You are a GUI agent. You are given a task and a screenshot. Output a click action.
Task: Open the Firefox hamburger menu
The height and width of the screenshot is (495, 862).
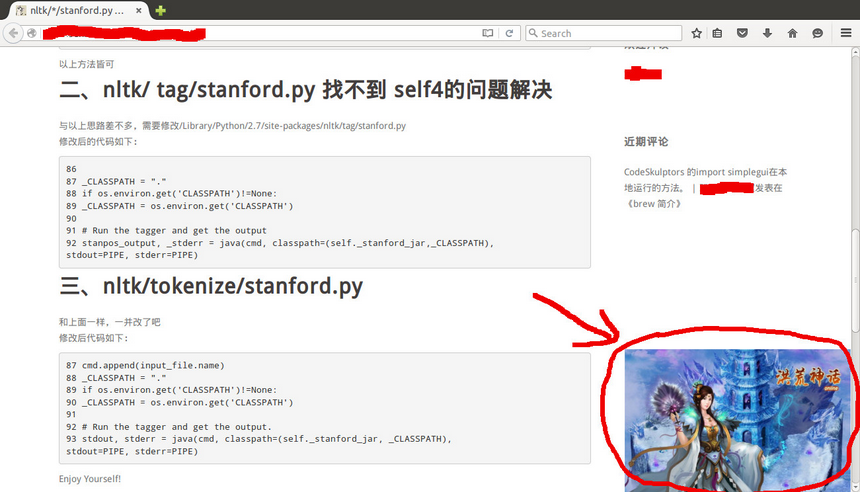point(845,33)
